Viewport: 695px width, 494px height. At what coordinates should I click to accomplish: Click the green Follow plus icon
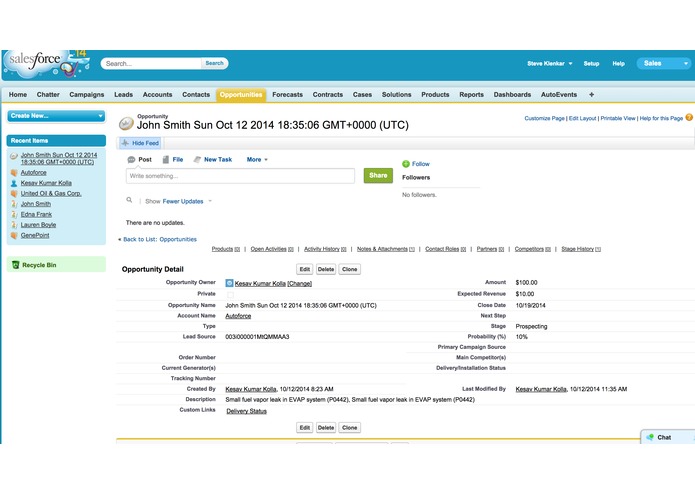click(406, 164)
